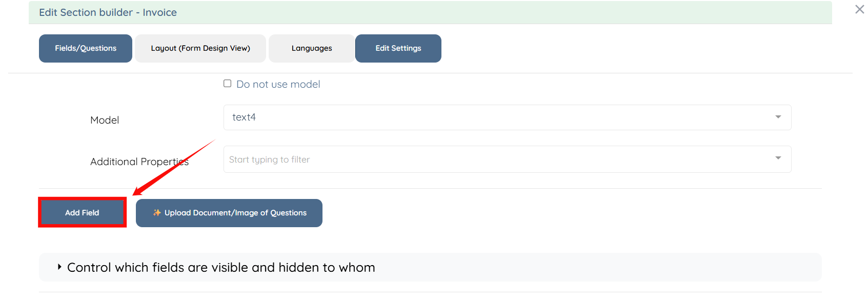This screenshot has height=300, width=868.
Task: Switch to the Fields/Questions tab
Action: (86, 48)
